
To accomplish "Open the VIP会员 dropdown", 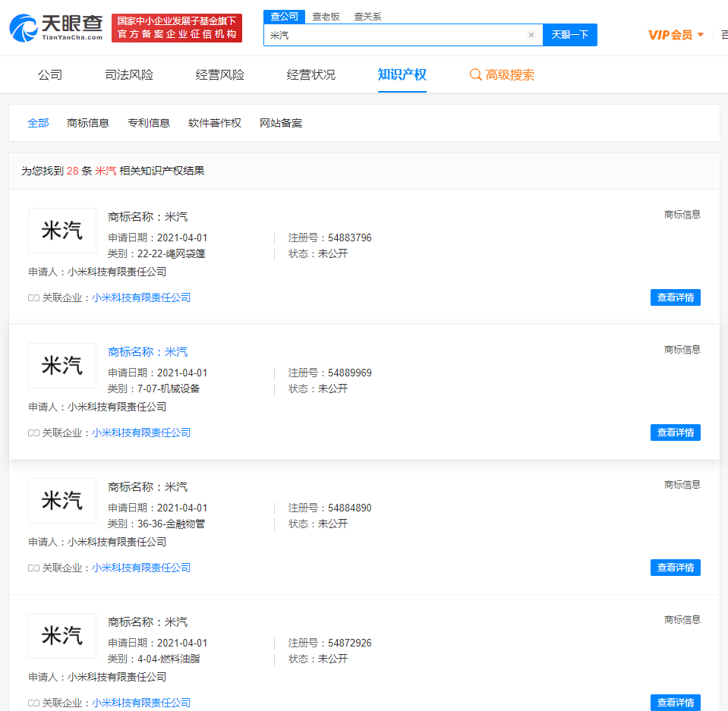I will click(x=676, y=35).
